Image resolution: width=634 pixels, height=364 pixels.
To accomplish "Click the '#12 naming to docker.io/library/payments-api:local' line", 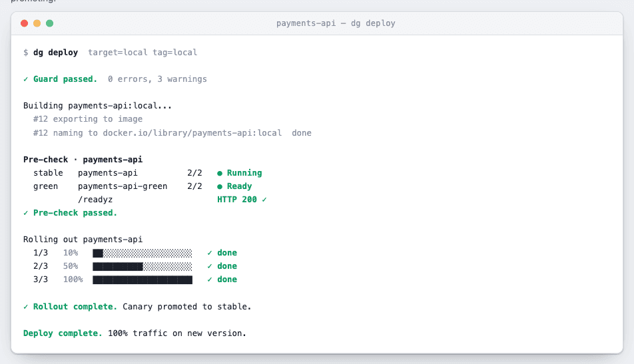I will pyautogui.click(x=157, y=133).
